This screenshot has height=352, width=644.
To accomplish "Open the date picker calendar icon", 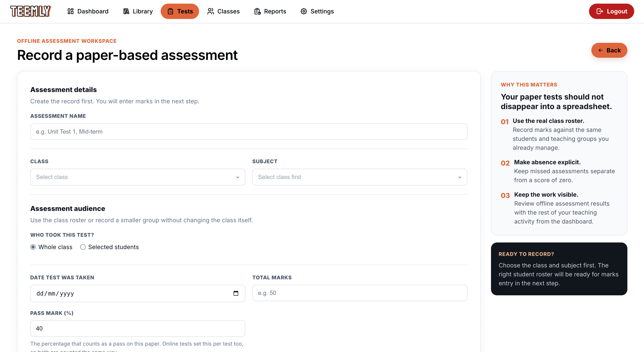I will [236, 293].
